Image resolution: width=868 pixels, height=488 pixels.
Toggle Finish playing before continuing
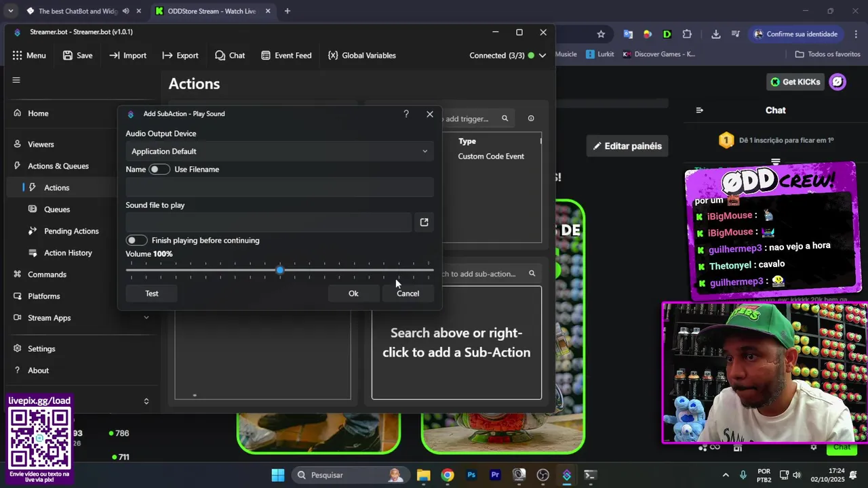tap(136, 241)
